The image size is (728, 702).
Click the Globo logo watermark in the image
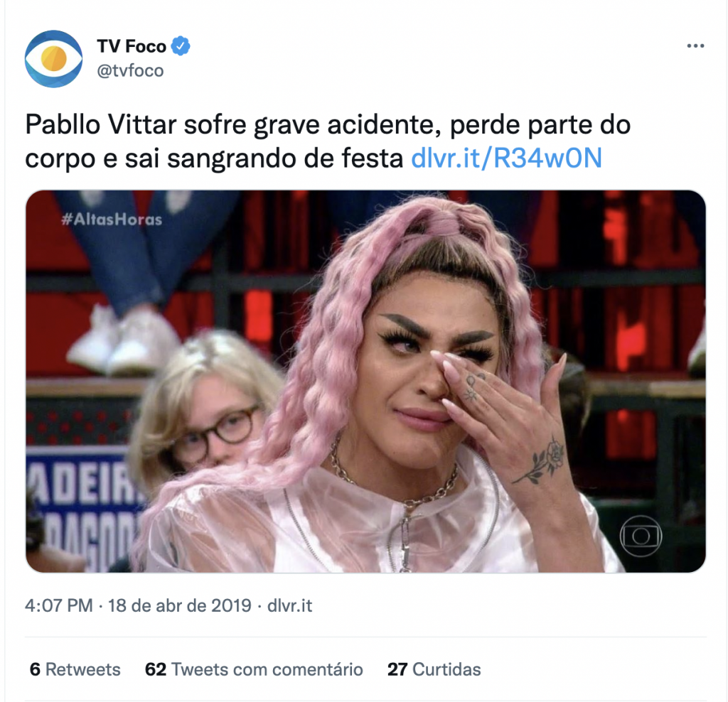[641, 536]
